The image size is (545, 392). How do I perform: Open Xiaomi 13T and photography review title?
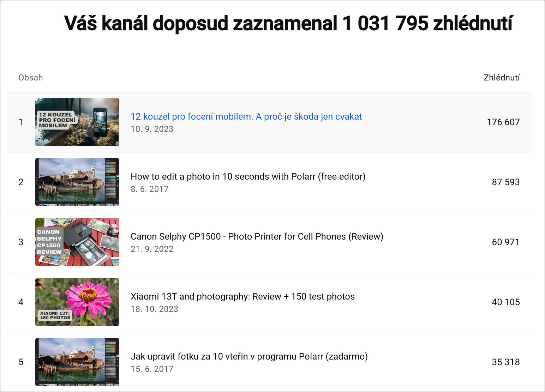pos(243,296)
